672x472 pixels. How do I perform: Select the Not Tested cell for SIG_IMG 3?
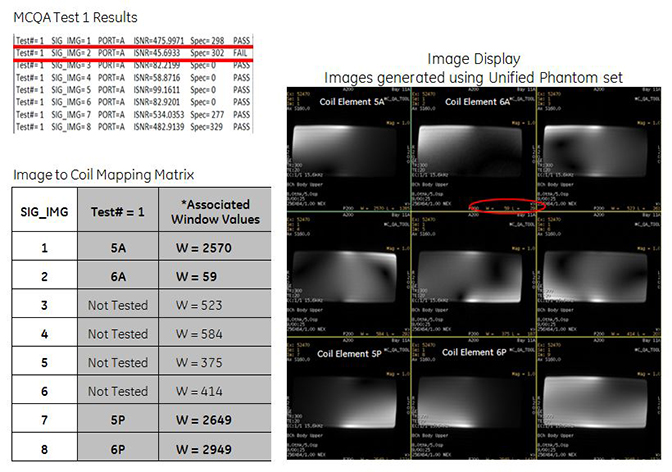(116, 306)
